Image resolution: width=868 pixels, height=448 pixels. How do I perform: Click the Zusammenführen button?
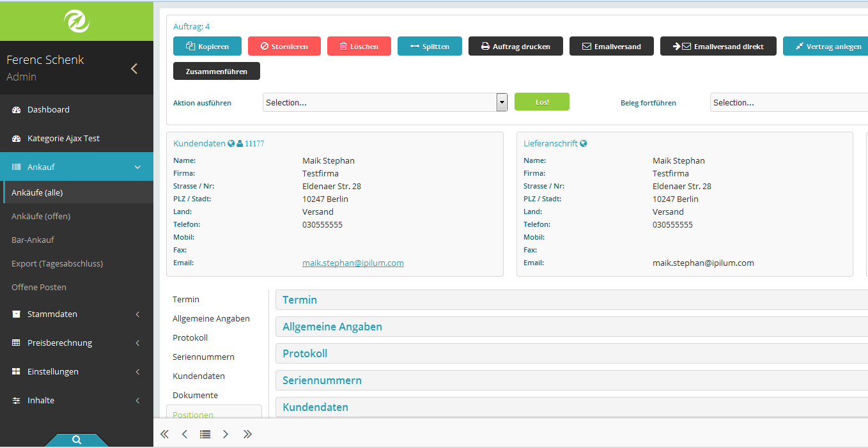coord(217,71)
